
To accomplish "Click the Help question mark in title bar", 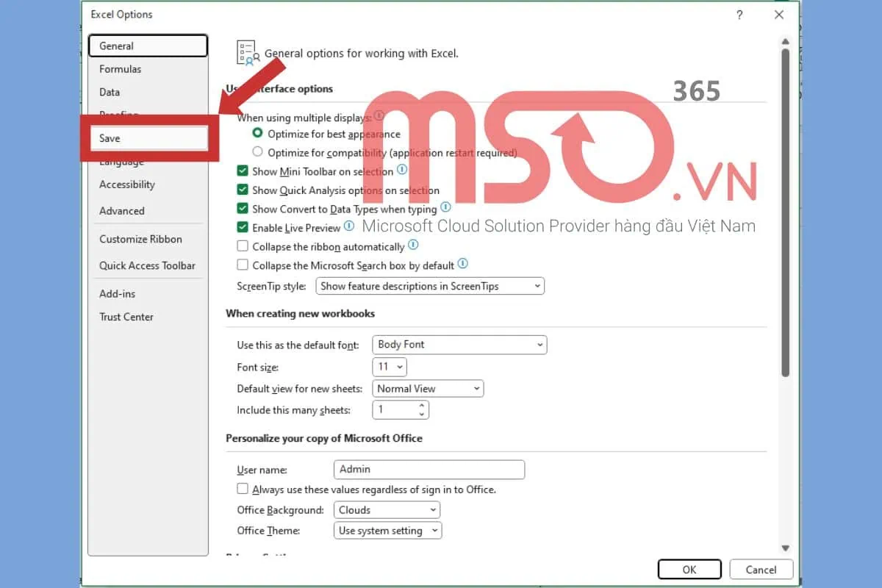I will 739,15.
